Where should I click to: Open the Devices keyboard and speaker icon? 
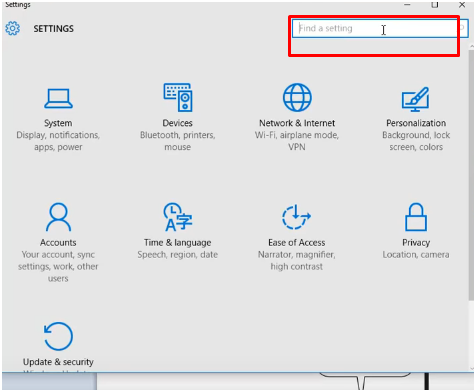pos(178,97)
